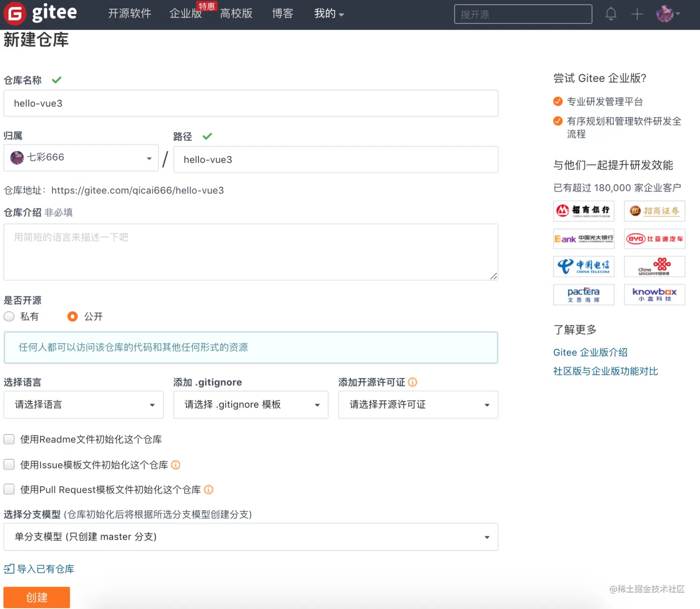Click the Gitee logo icon
This screenshot has width=700, height=609.
pyautogui.click(x=15, y=13)
